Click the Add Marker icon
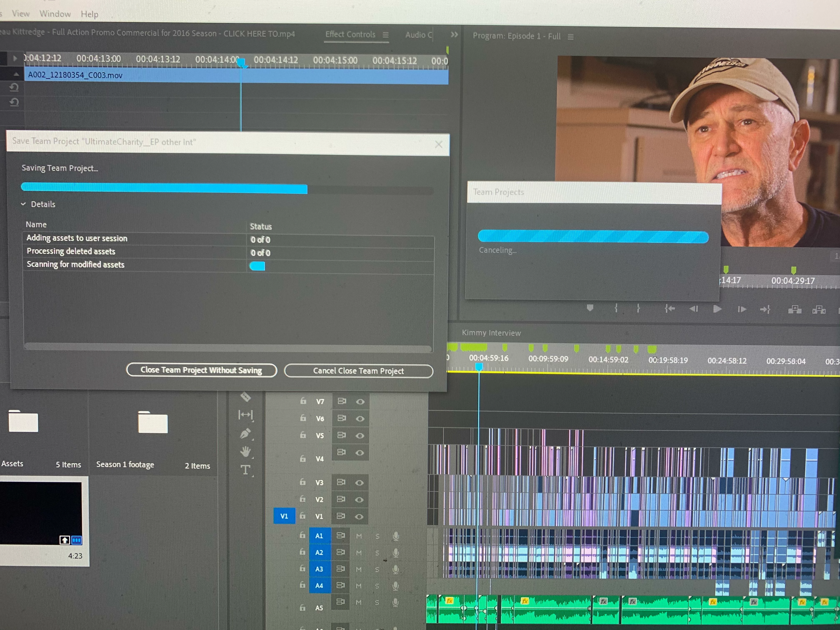Viewport: 840px width, 630px height. (x=590, y=308)
